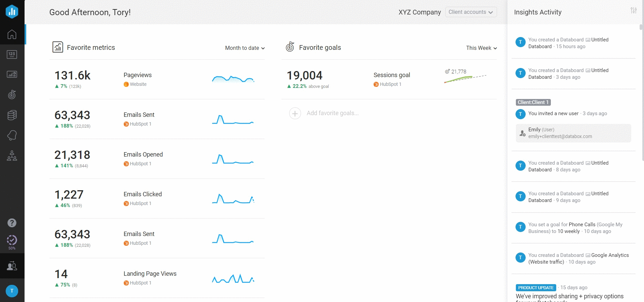Select the Emily user invite card

click(573, 133)
